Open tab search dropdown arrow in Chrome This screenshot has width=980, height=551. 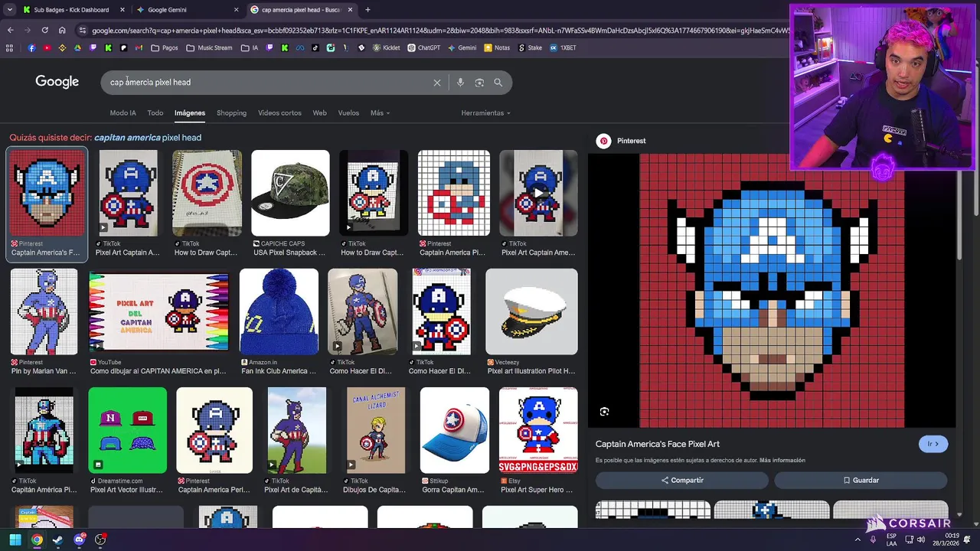coord(8,10)
